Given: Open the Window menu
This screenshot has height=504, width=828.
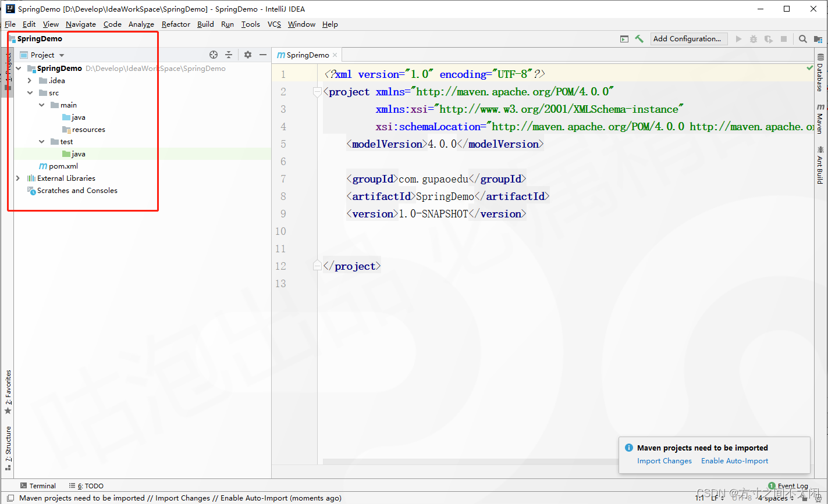Looking at the screenshot, I should (301, 24).
